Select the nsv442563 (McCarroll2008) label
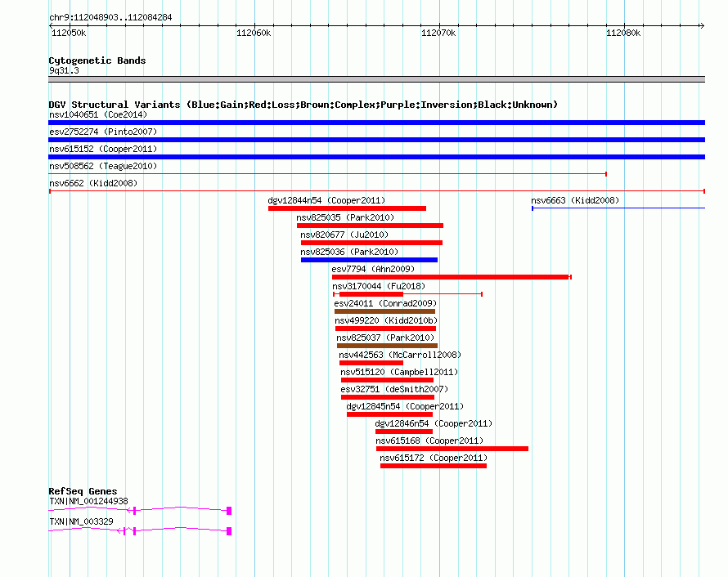728x577 pixels. click(x=400, y=355)
